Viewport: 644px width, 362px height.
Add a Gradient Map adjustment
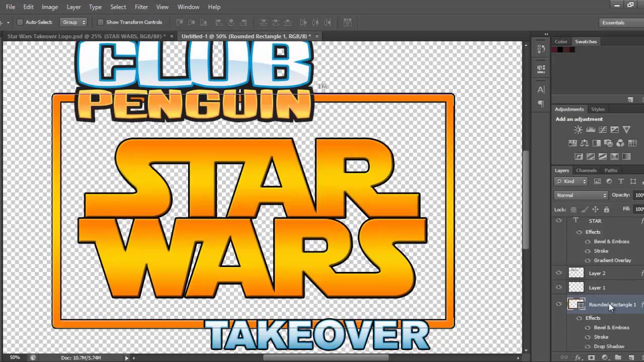(626, 157)
